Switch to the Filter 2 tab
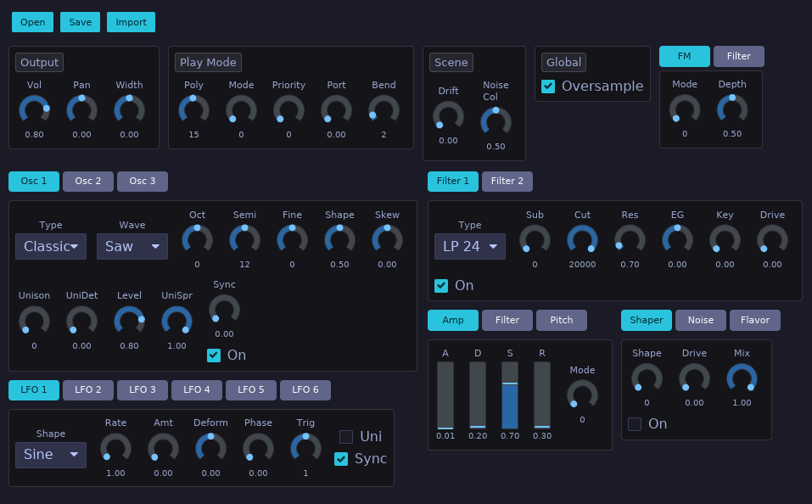 [507, 182]
